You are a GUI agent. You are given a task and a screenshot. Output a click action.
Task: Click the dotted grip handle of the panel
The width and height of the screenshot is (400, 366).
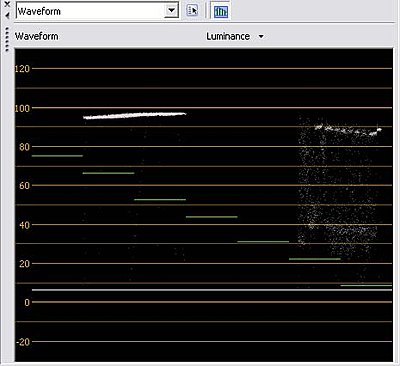coord(7,39)
